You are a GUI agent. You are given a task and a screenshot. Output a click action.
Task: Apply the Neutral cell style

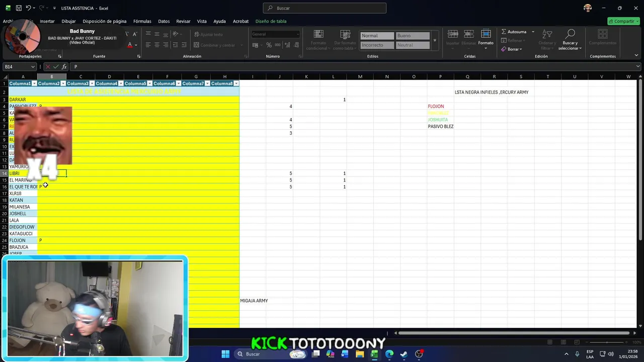click(x=413, y=45)
